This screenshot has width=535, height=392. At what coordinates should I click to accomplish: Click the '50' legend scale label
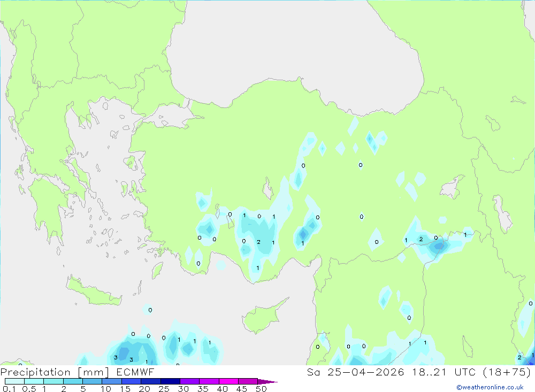(x=261, y=389)
